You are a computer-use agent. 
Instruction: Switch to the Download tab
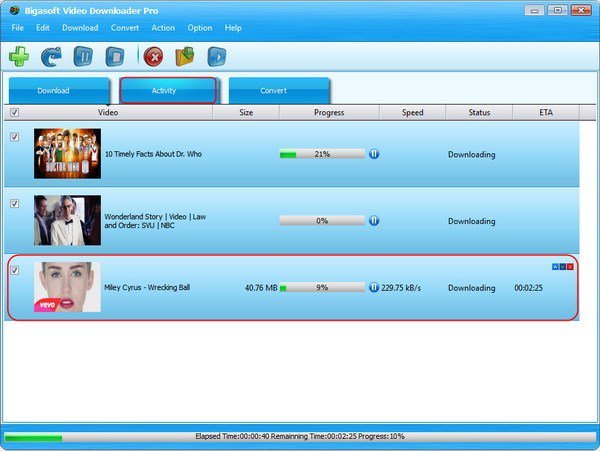[x=59, y=91]
